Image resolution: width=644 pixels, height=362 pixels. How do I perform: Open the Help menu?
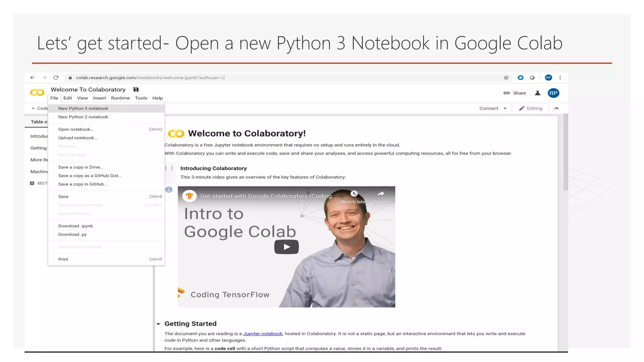pos(158,98)
